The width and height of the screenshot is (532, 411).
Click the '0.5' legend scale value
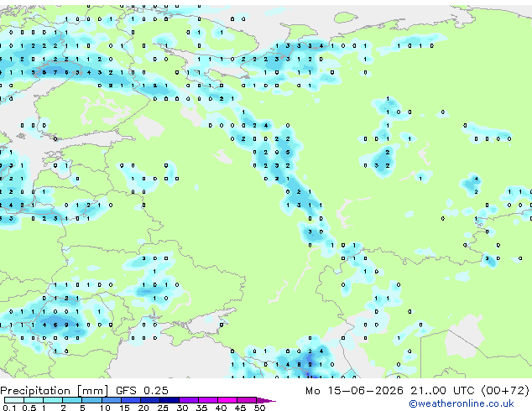(29, 408)
